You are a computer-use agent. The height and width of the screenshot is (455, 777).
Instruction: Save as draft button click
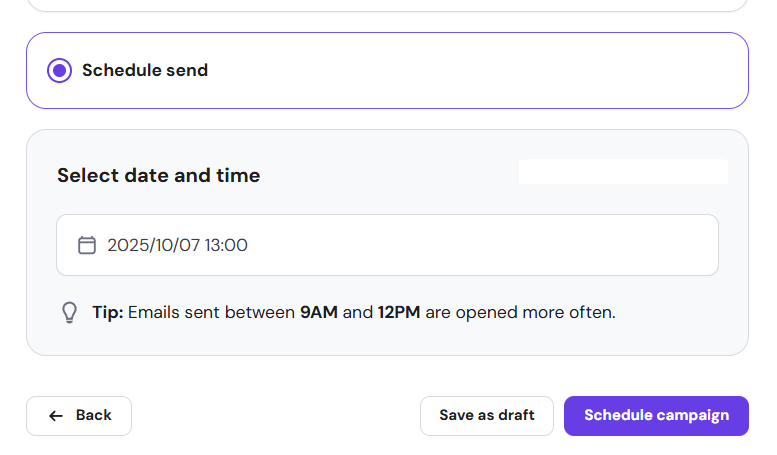click(487, 415)
